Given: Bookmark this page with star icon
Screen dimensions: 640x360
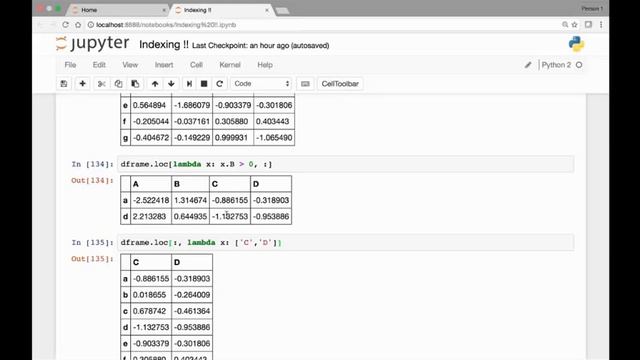Looking at the screenshot, I should pyautogui.click(x=575, y=24).
